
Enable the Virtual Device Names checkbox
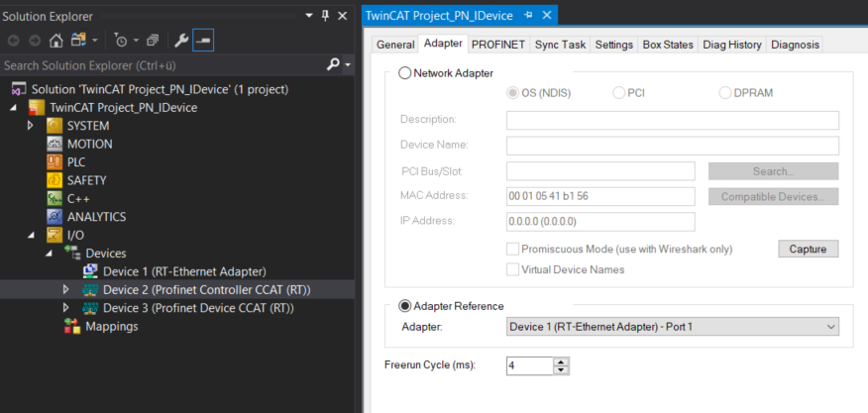[x=512, y=269]
